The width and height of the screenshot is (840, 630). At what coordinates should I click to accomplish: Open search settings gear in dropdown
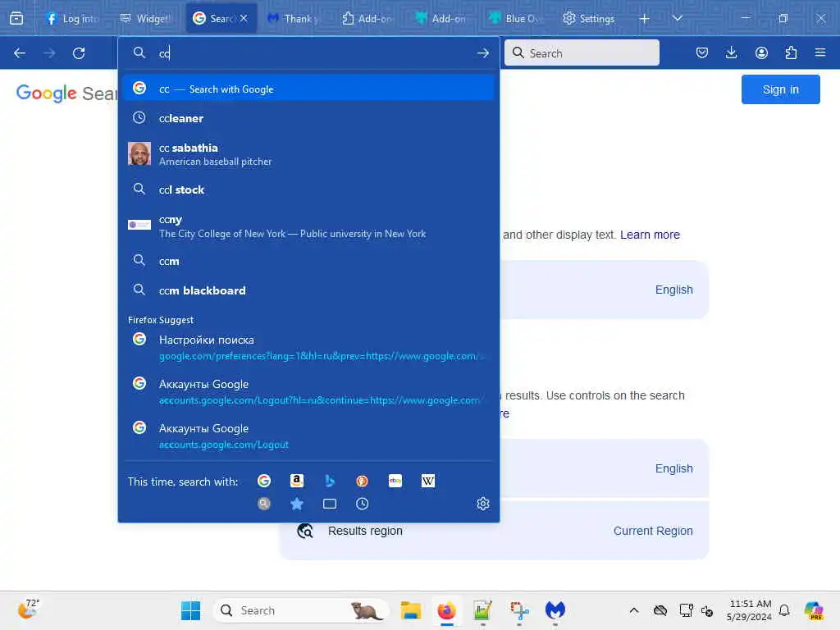coord(483,504)
